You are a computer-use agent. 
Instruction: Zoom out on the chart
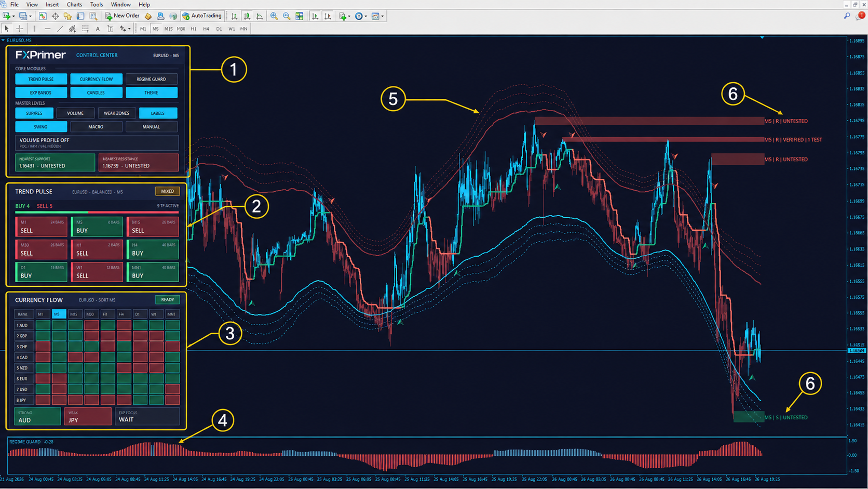pos(287,16)
